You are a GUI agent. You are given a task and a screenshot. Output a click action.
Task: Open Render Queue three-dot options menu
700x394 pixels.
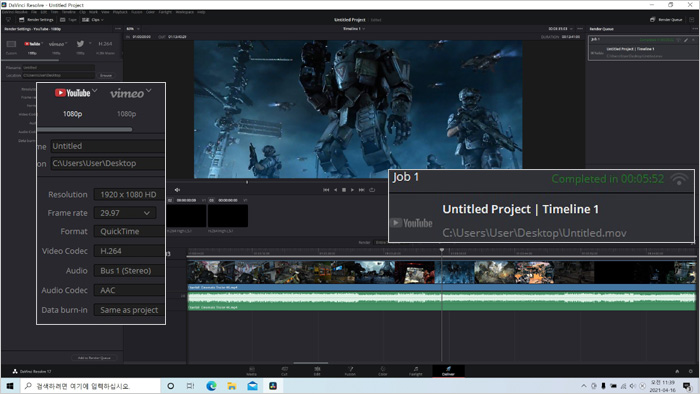click(x=694, y=29)
